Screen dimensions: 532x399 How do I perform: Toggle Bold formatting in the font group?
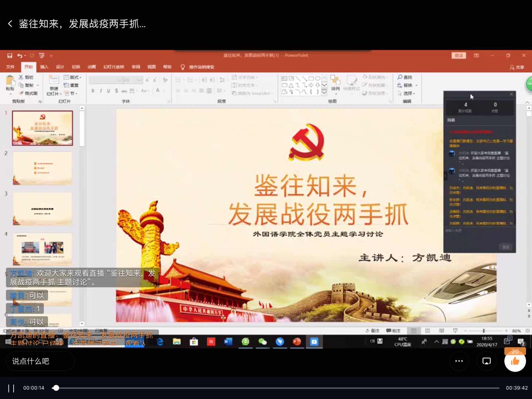pos(93,91)
